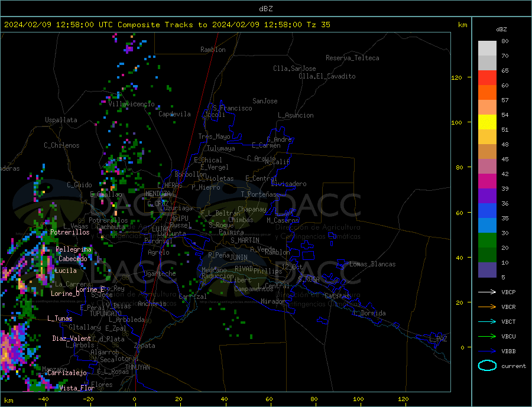
Task: Pick the light gray 70-80 dBZ swatch
Action: [x=487, y=48]
